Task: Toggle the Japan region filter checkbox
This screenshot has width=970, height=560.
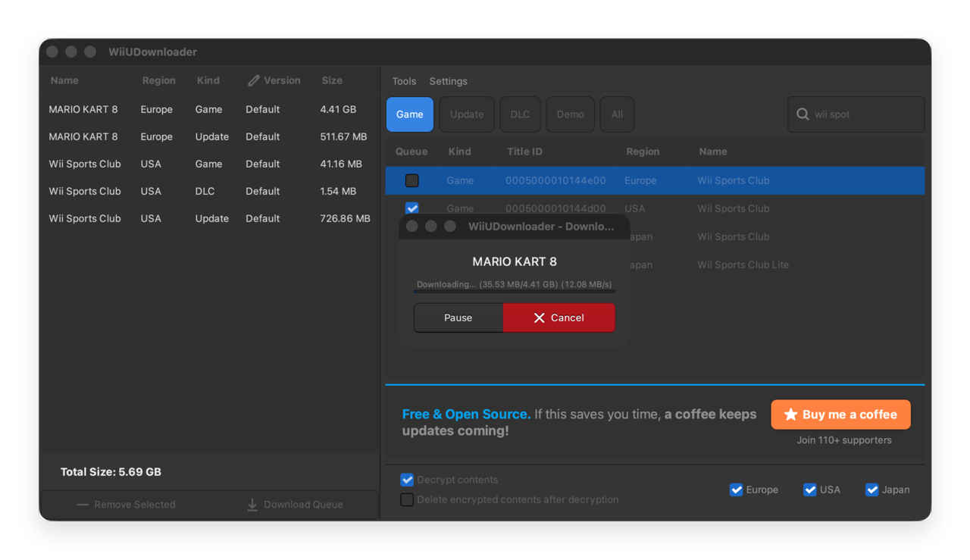Action: coord(871,490)
